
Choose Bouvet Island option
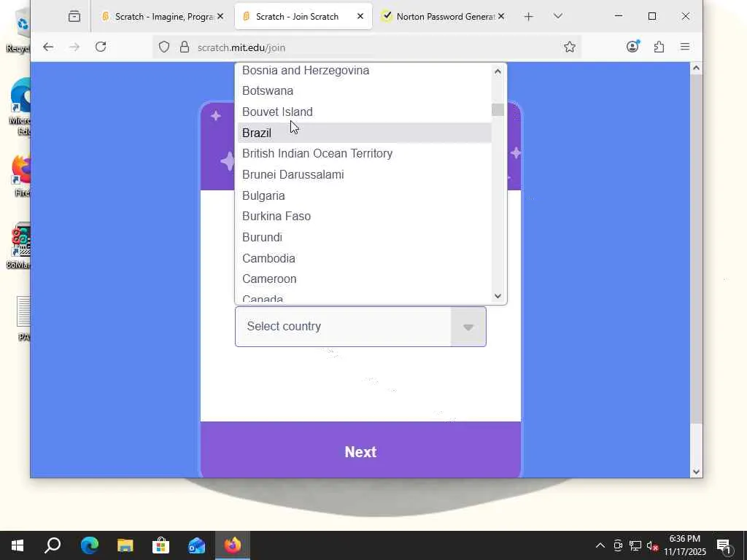pos(365,112)
